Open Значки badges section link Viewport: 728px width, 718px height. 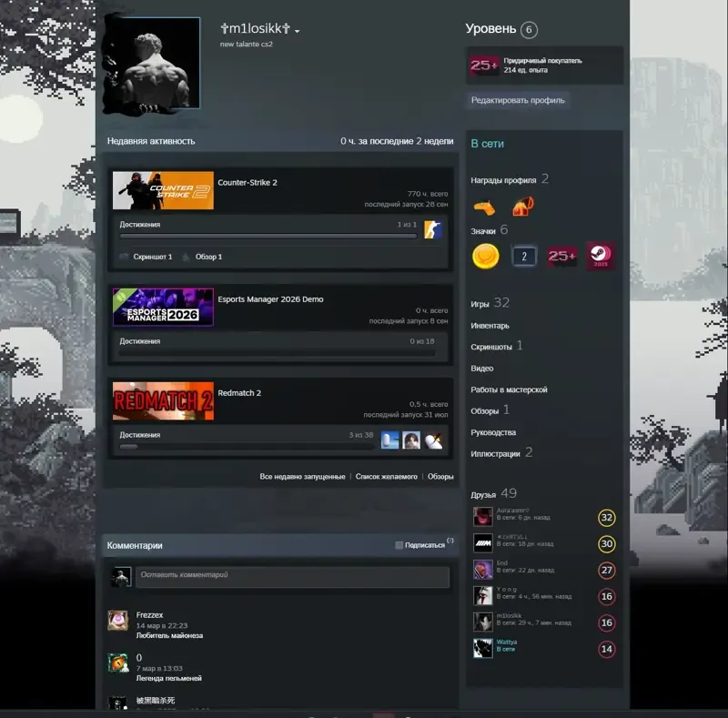(483, 231)
